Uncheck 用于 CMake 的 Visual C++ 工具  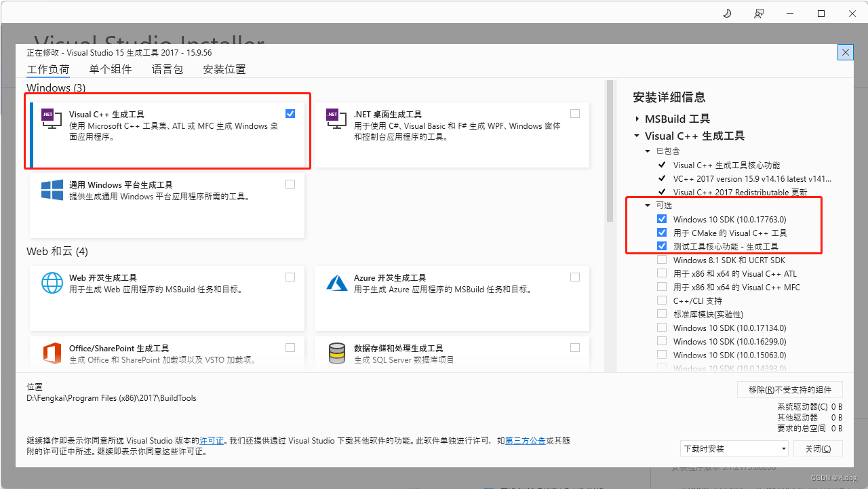(x=662, y=233)
